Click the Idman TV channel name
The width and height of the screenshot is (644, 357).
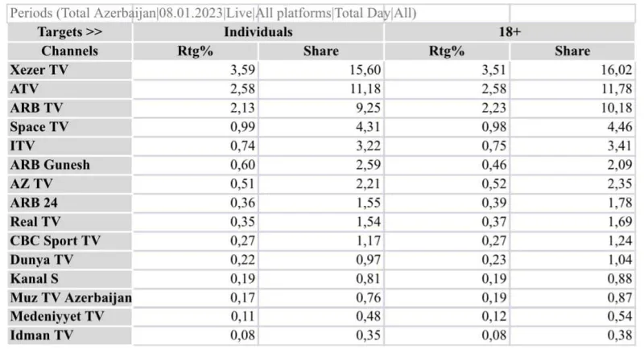(x=40, y=334)
